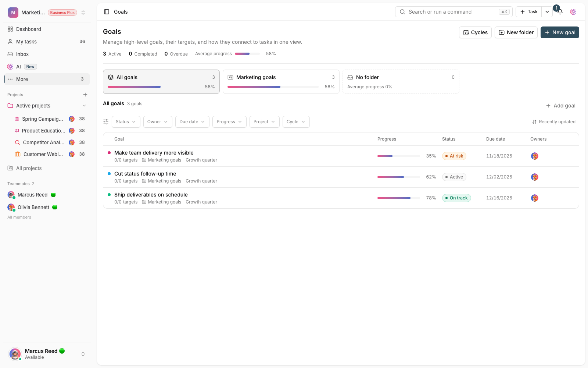Viewport: 588px width, 368px height.
Task: Open the workspace switcher chevron
Action: coord(83,13)
